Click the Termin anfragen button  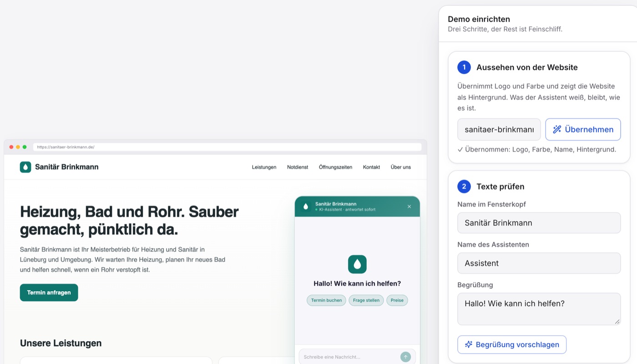(x=49, y=293)
